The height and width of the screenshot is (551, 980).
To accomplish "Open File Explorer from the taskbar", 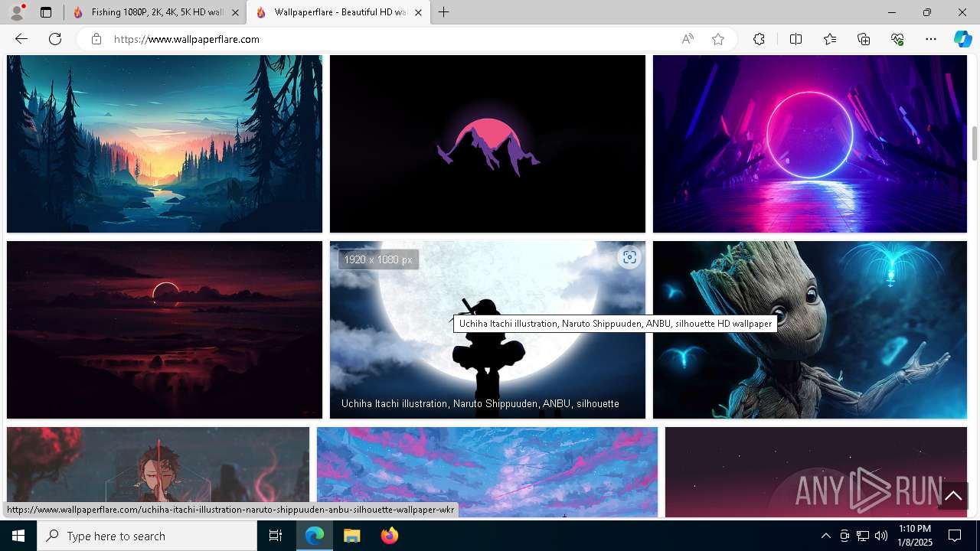I will click(351, 536).
